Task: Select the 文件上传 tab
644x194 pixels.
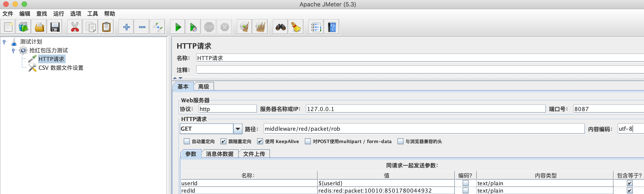Action: click(x=254, y=154)
